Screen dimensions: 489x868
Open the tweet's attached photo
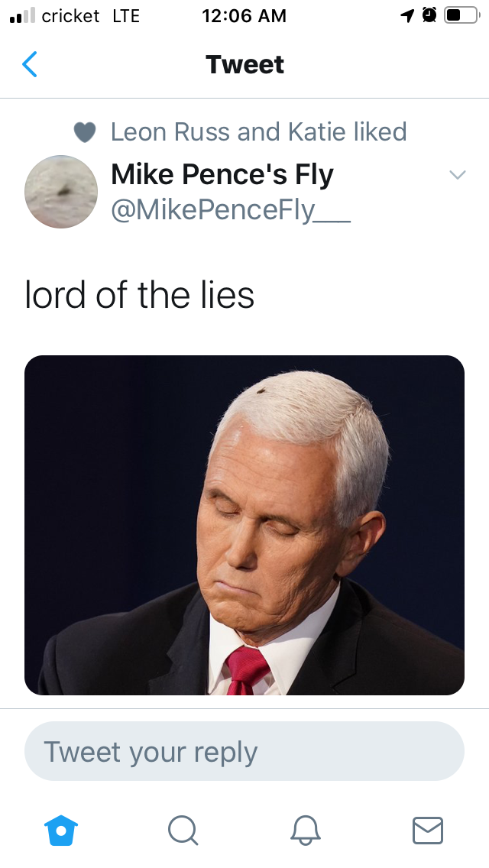coord(244,525)
